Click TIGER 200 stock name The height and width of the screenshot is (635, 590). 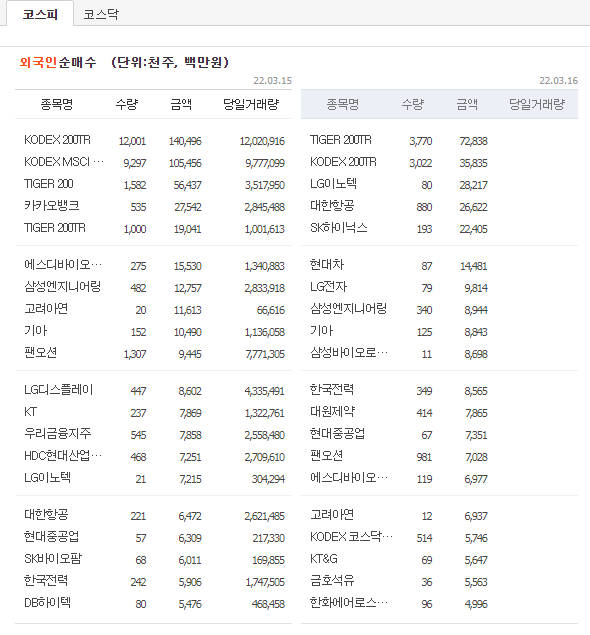click(x=49, y=184)
